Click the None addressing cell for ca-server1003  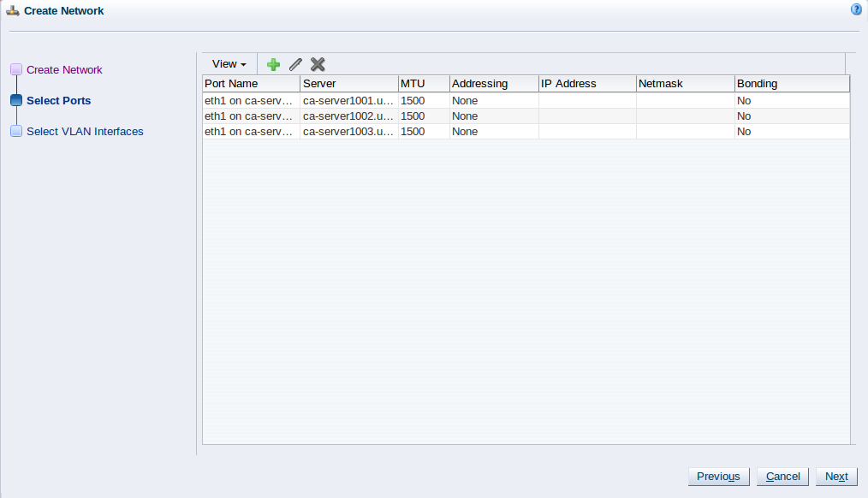pyautogui.click(x=494, y=132)
